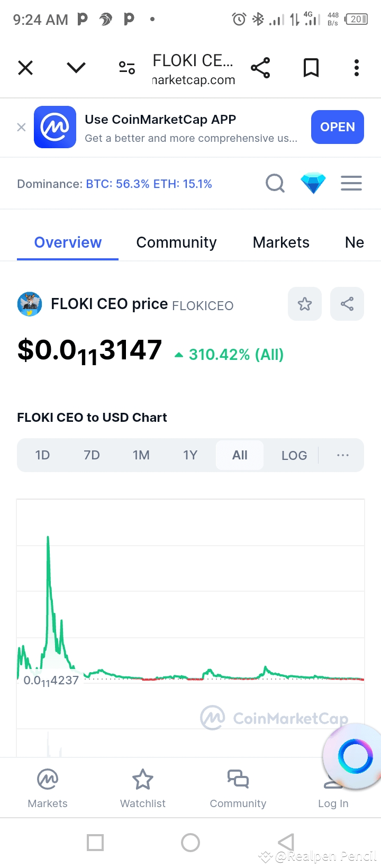
Task: Tap the browser share icon
Action: click(x=260, y=68)
